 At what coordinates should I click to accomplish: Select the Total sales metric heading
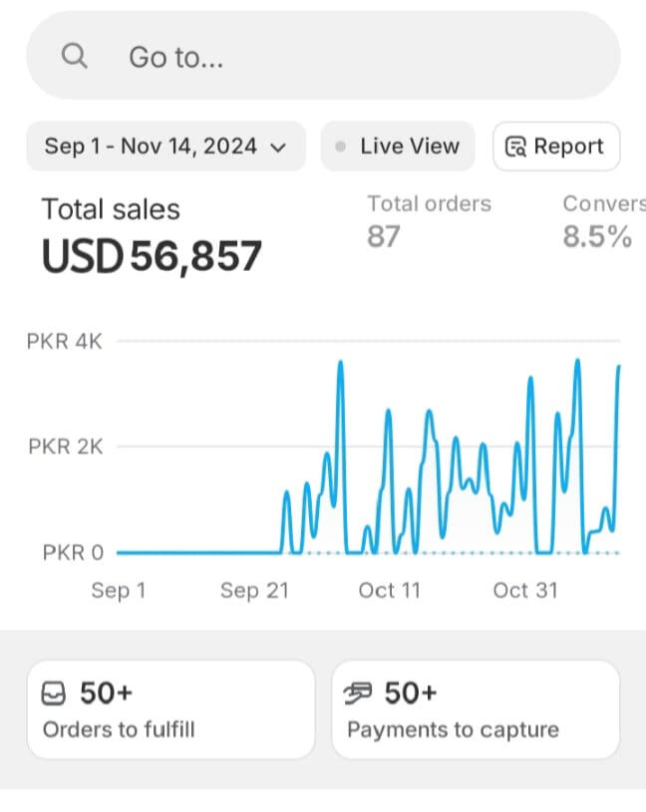click(x=111, y=209)
